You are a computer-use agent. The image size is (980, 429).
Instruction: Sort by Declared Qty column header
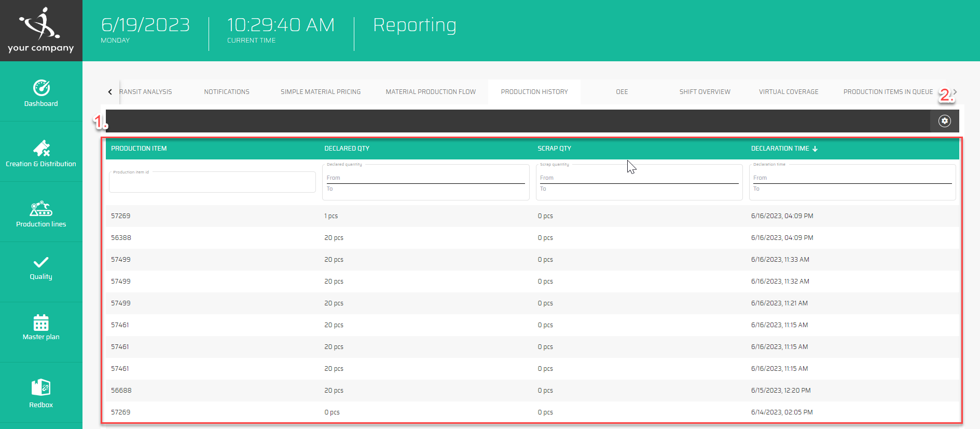pyautogui.click(x=347, y=149)
